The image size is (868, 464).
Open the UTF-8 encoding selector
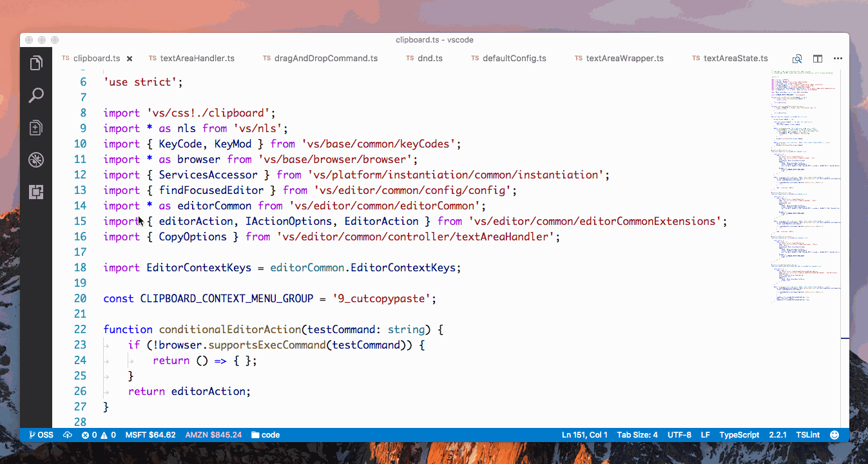pyautogui.click(x=679, y=435)
